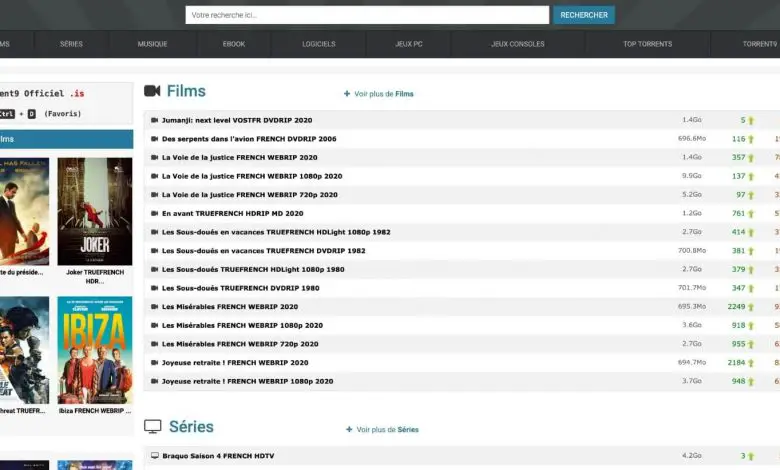Click the video icon beside Jumanji row
The width and height of the screenshot is (780, 470).
pyautogui.click(x=154, y=120)
